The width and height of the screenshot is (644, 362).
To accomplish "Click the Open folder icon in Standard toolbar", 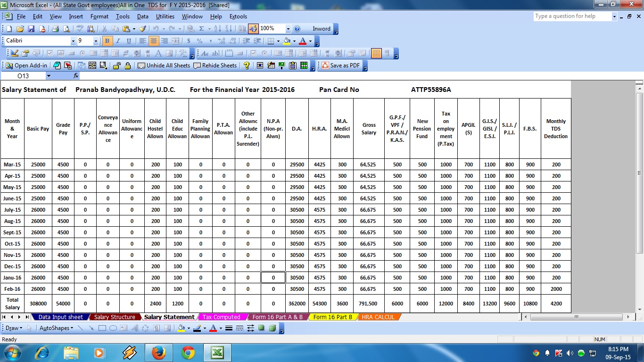I will click(x=20, y=29).
